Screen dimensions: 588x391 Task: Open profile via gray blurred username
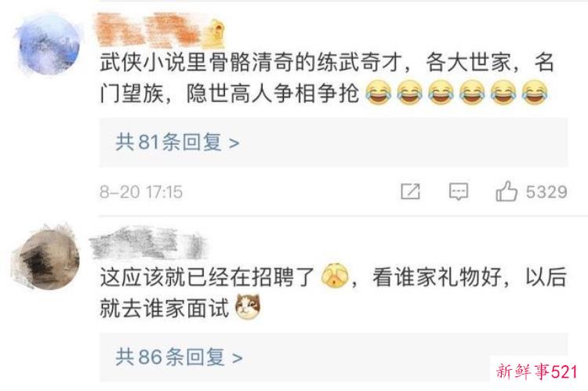coord(148,242)
